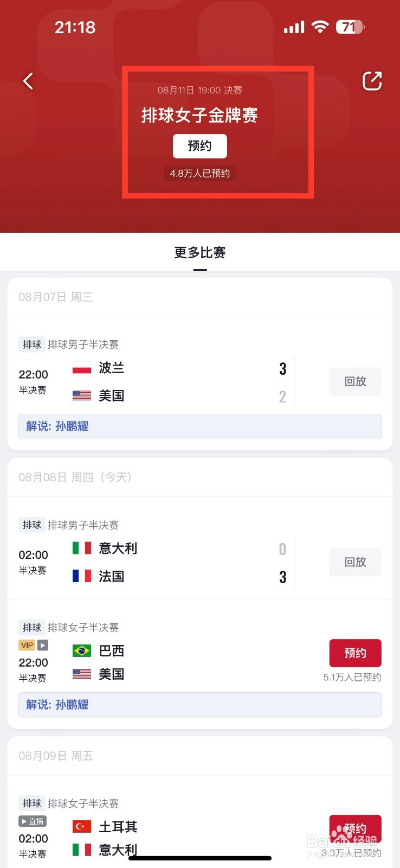Tap the 08月08日 周四 date header

tap(75, 477)
